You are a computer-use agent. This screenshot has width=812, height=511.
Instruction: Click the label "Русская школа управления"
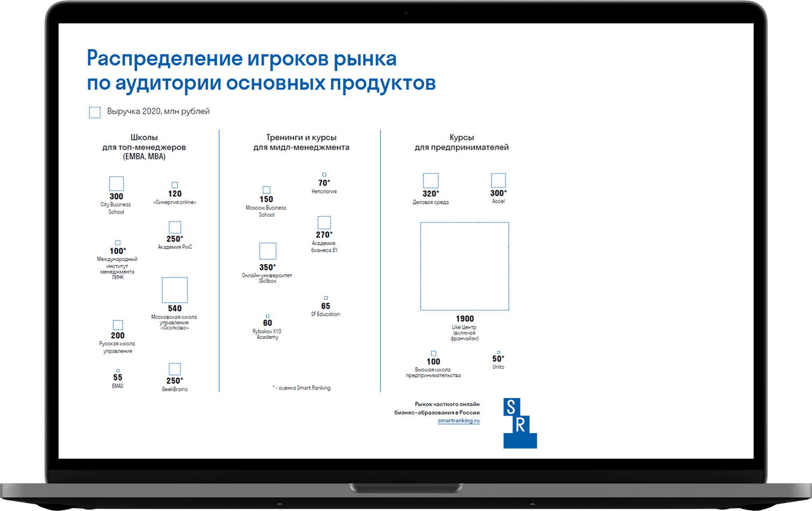[x=117, y=347]
